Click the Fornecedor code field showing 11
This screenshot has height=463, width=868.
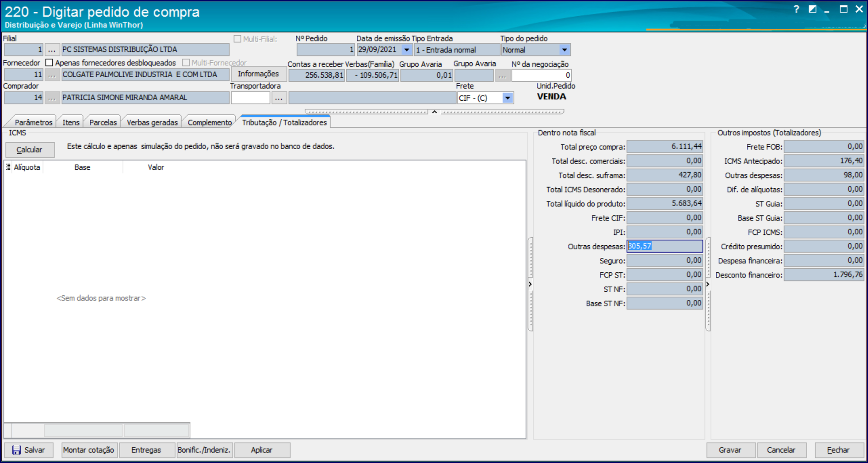click(23, 75)
